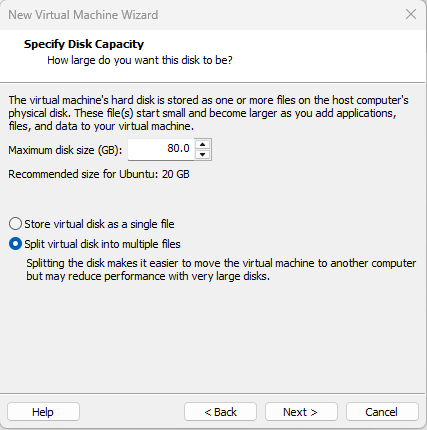
Task: Click the New Virtual Machine Wizard title bar
Action: tap(200, 15)
